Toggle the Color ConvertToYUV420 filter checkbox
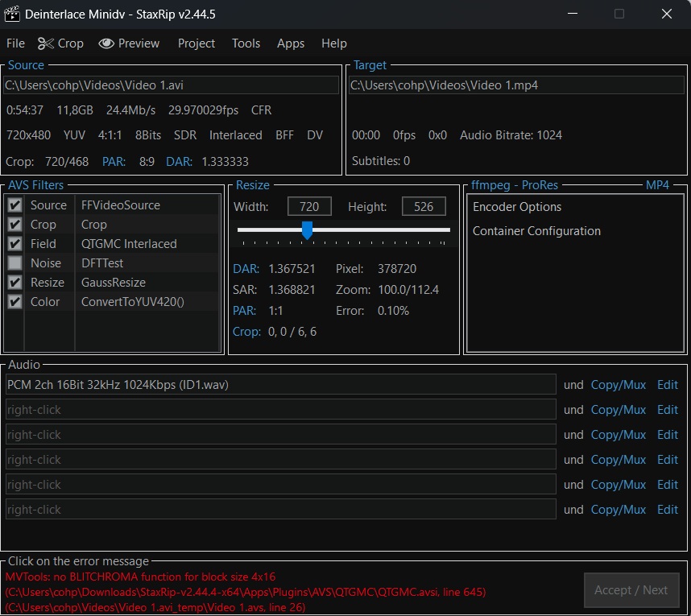This screenshot has width=691, height=616. 14,302
